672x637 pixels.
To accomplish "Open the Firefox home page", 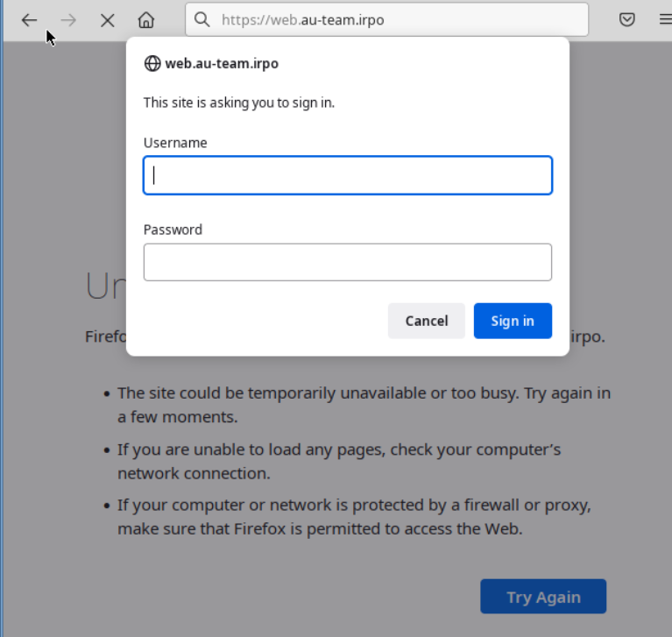I will coord(146,20).
